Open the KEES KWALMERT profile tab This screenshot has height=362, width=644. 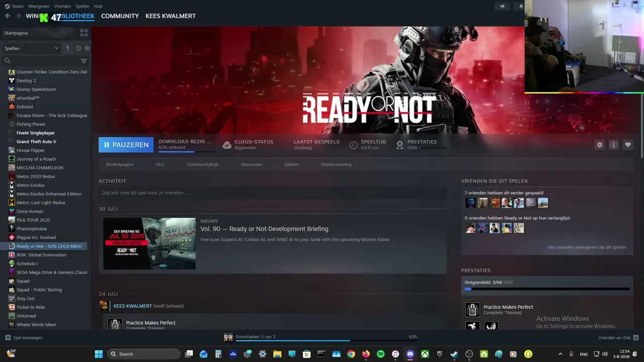171,16
